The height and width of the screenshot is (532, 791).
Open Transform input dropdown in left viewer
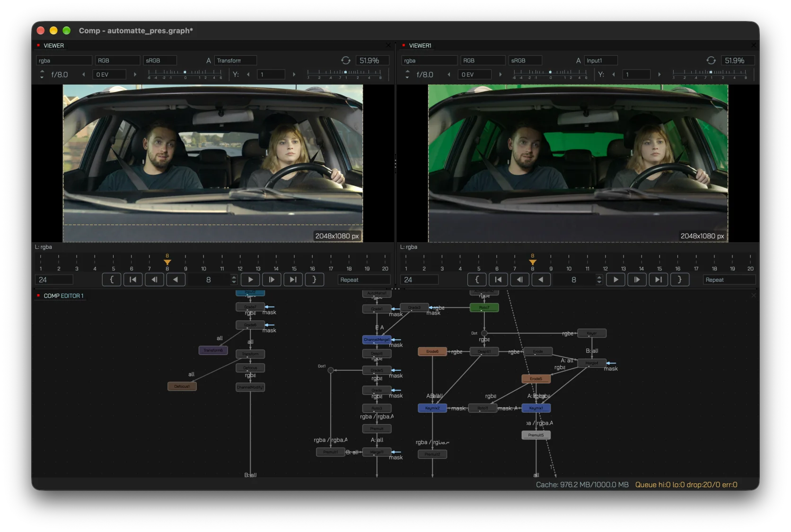[236, 61]
